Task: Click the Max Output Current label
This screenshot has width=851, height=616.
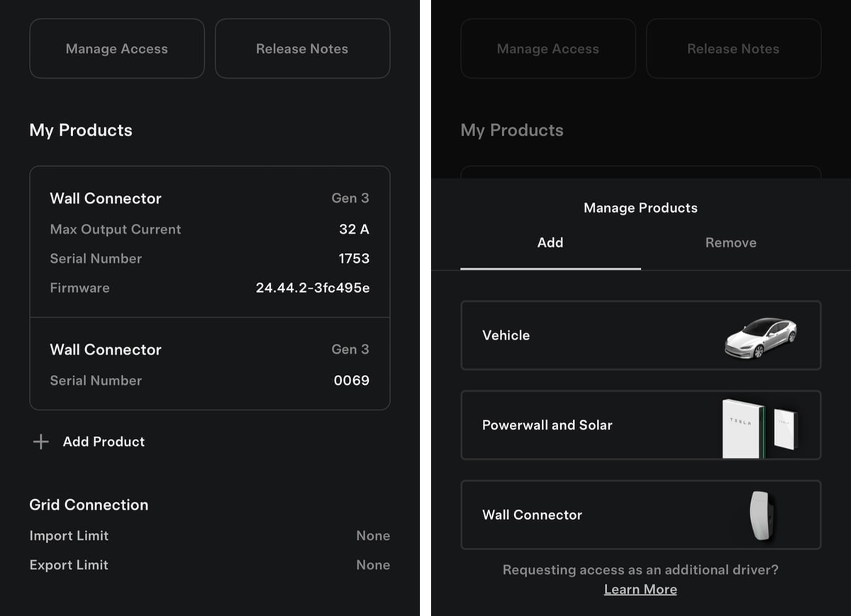Action: pyautogui.click(x=116, y=229)
